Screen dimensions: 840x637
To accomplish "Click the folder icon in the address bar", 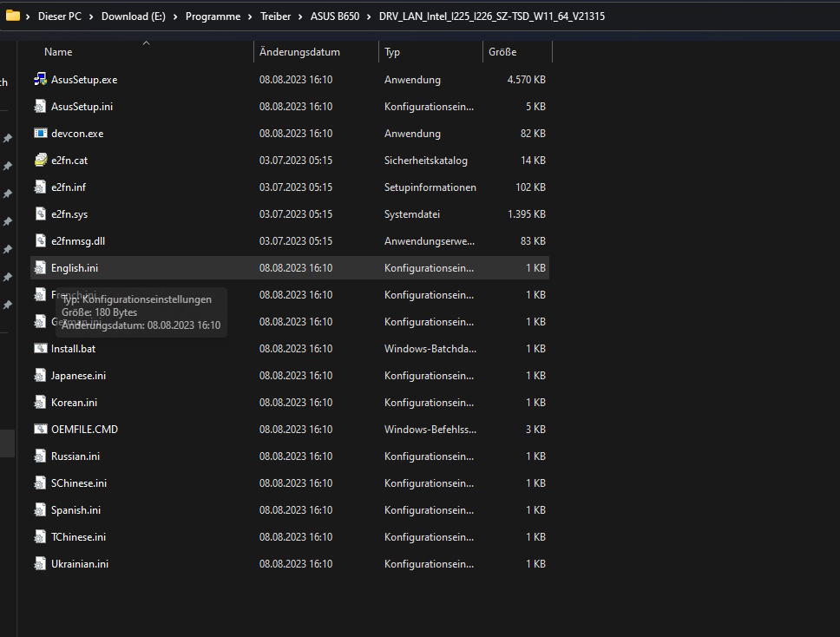I will (x=13, y=16).
